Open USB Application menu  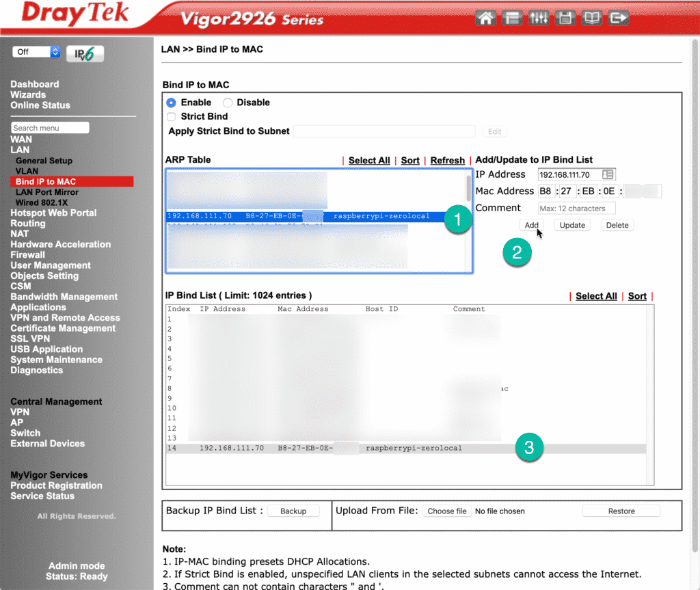46,349
